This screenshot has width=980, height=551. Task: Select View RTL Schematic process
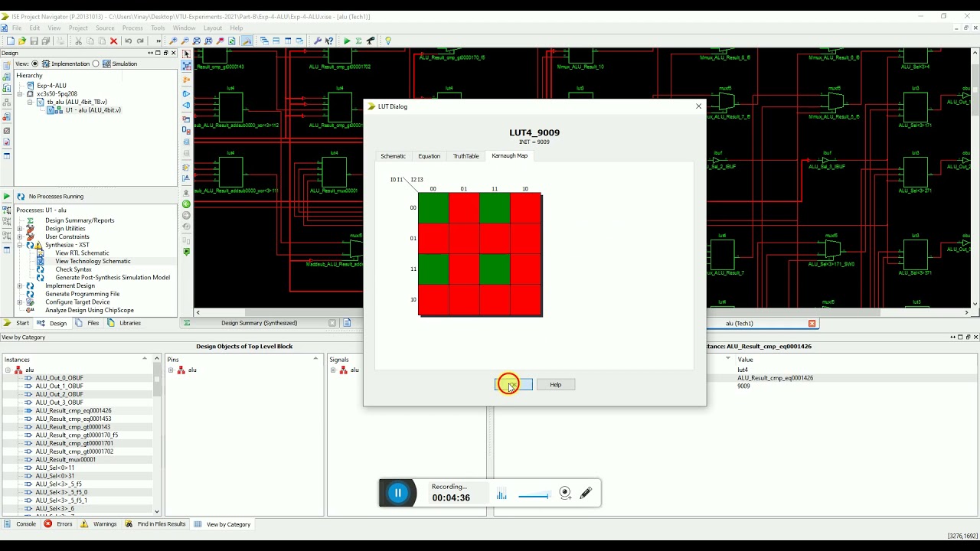click(x=82, y=253)
